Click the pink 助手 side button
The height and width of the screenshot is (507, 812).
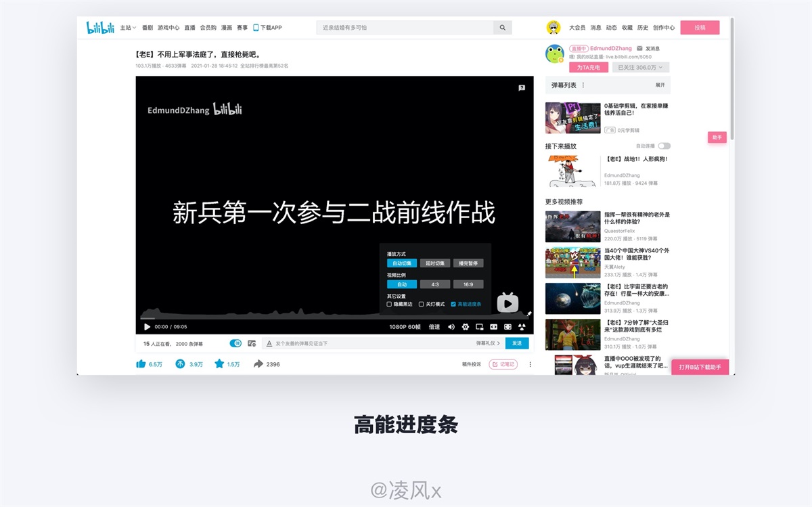pyautogui.click(x=717, y=137)
